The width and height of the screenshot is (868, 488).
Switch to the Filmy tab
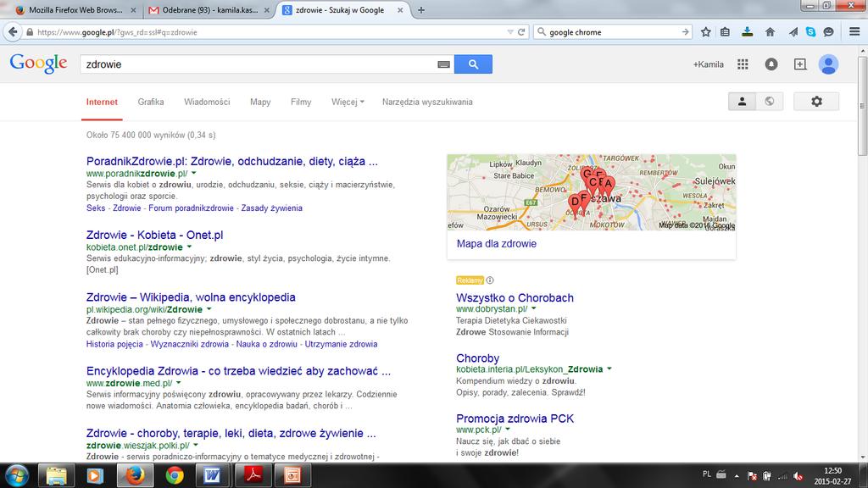pyautogui.click(x=301, y=102)
